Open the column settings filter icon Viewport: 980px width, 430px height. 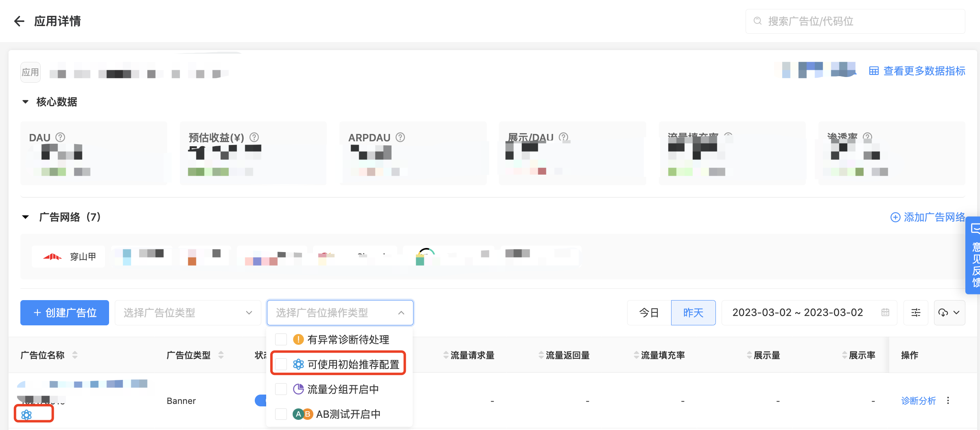click(x=916, y=313)
